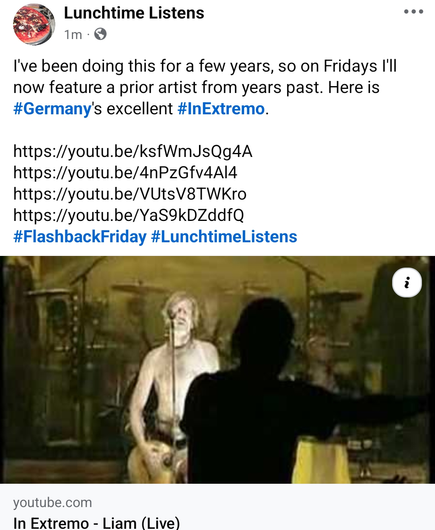Open the Lunchtime Listens page name
Viewport: 435px width, 530px height.
click(134, 13)
